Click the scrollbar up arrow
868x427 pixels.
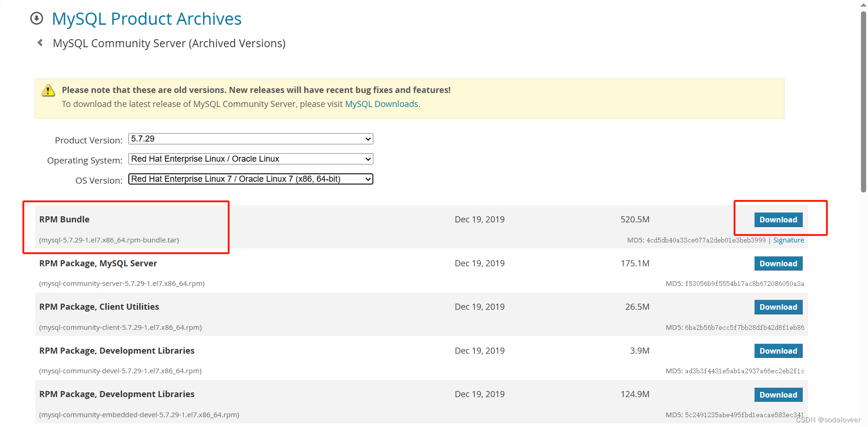click(x=863, y=4)
